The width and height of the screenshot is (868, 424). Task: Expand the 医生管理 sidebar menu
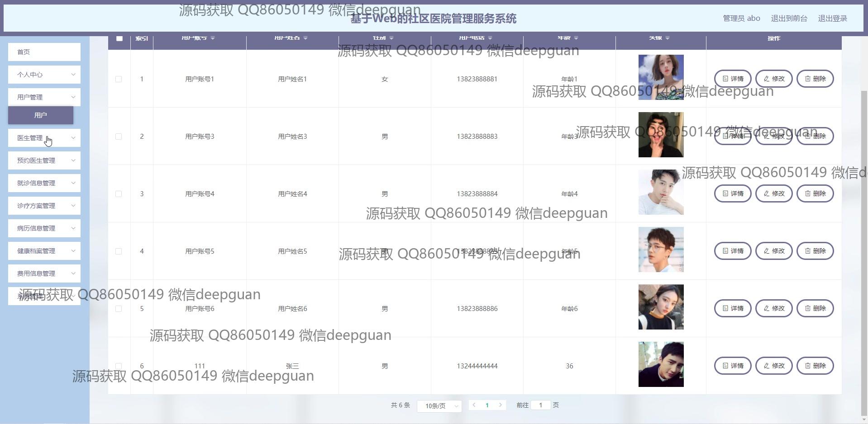pyautogui.click(x=44, y=138)
